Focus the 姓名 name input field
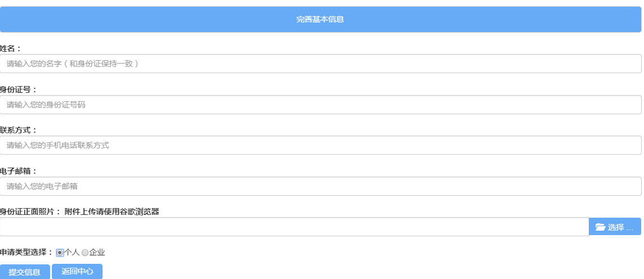Screen dimensions: 644x279 [x=321, y=64]
